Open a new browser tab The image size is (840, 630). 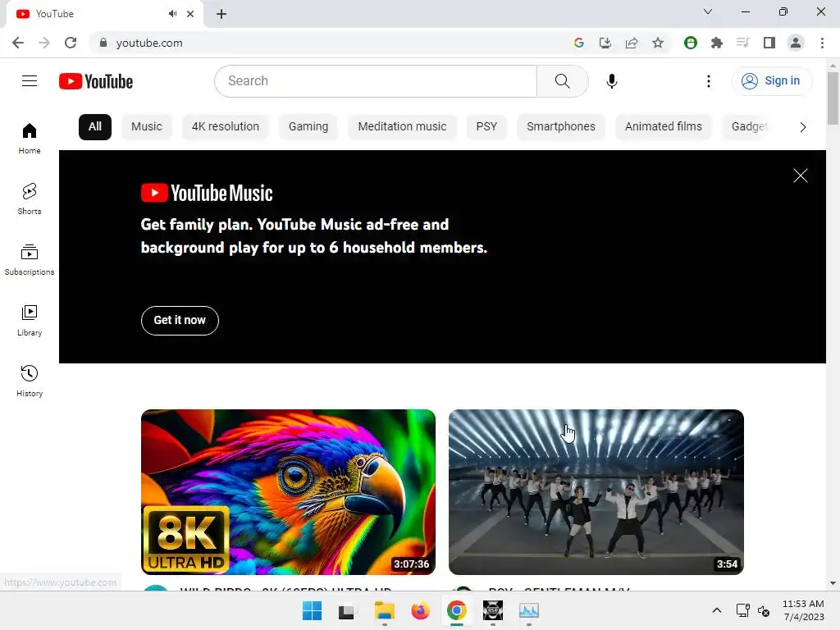click(x=221, y=14)
